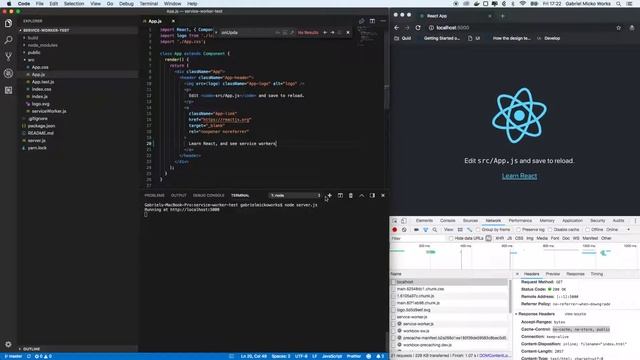
Task: Enable the Preserve log checkbox
Action: (518, 230)
